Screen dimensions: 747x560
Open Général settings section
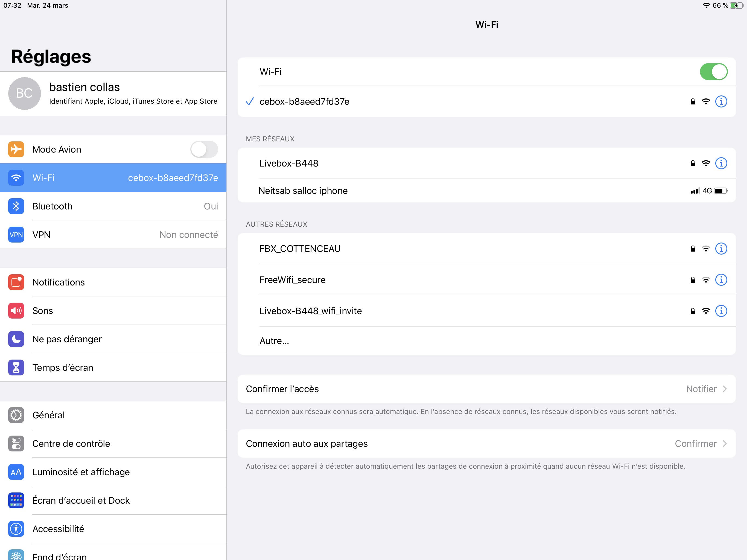[x=49, y=415]
